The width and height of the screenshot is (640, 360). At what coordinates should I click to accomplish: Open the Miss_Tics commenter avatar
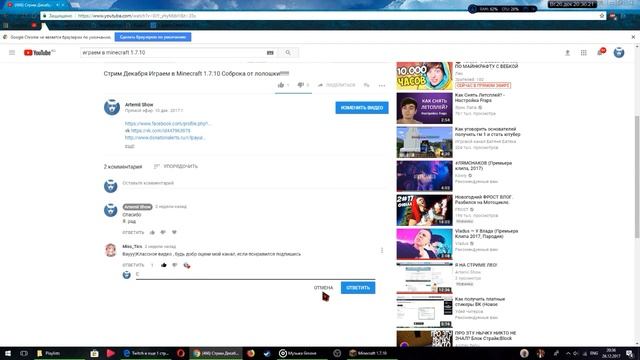[111, 250]
